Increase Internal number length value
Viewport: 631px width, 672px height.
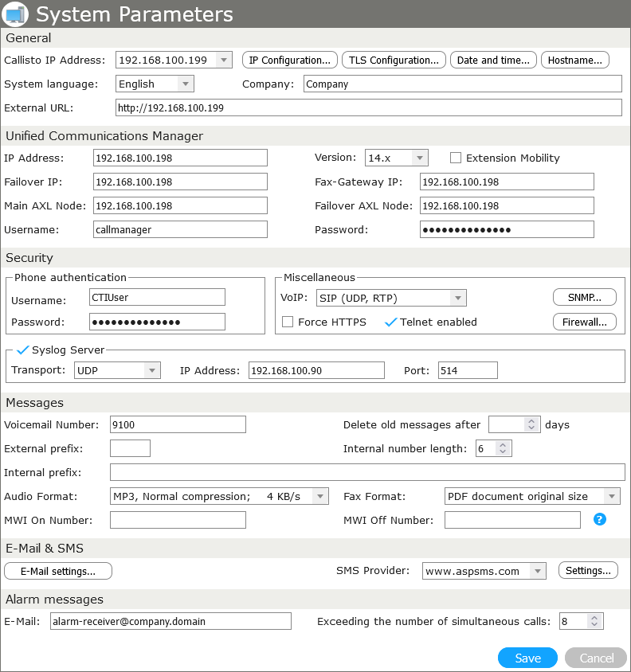point(503,445)
